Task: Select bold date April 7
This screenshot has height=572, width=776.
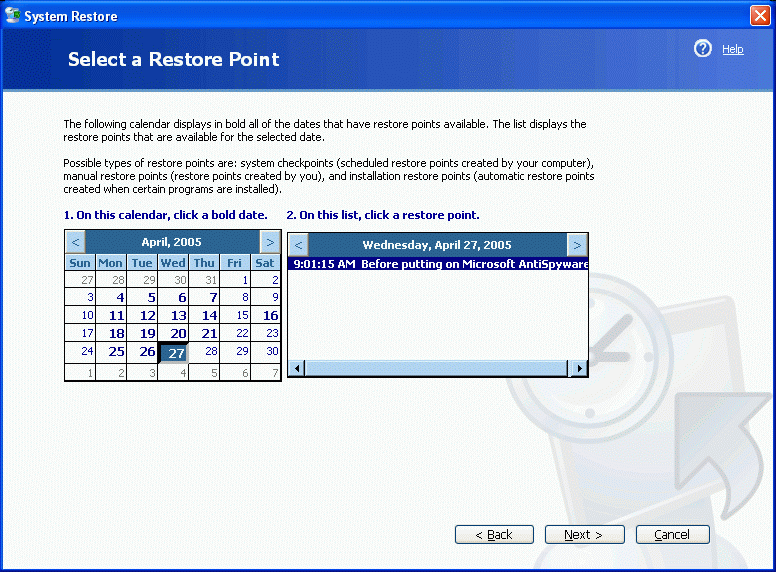Action: click(204, 297)
